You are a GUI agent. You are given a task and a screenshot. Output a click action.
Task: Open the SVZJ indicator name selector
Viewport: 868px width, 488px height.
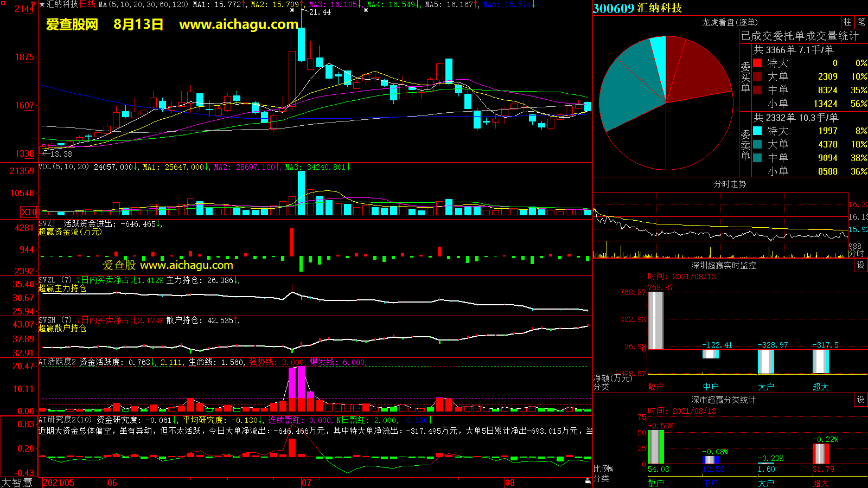[47, 223]
